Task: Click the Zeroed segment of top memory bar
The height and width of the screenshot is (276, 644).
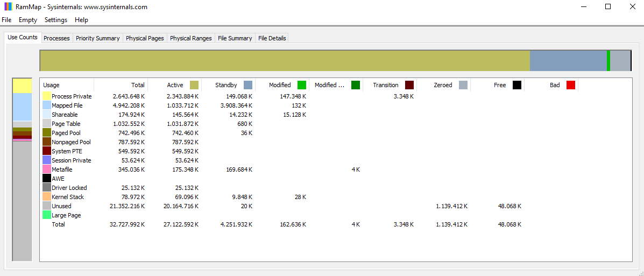Action: 620,61
